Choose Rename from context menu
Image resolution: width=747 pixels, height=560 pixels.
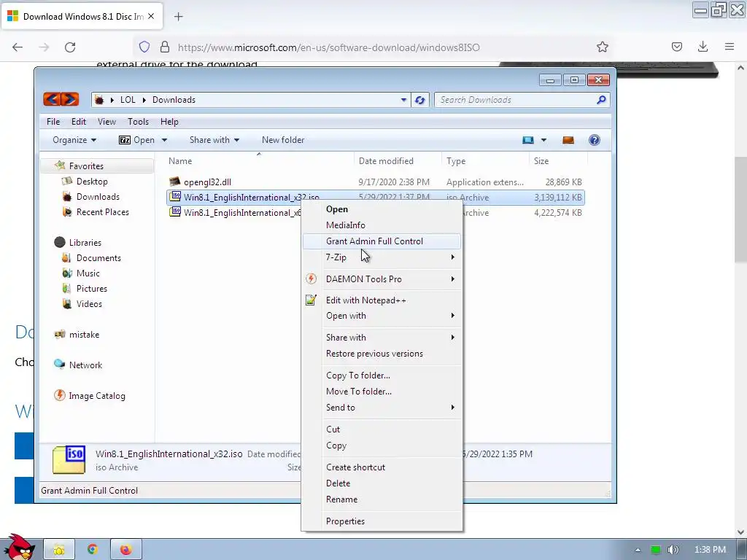click(x=382, y=499)
